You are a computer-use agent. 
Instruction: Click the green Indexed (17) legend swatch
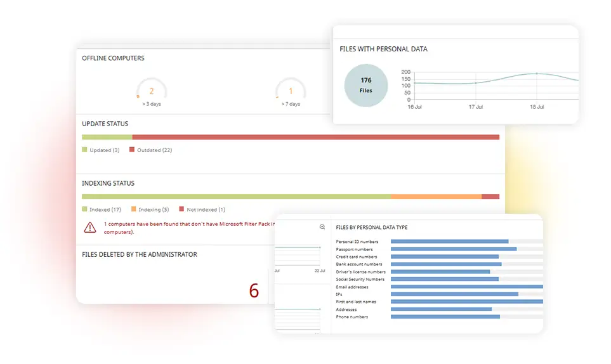(84, 209)
